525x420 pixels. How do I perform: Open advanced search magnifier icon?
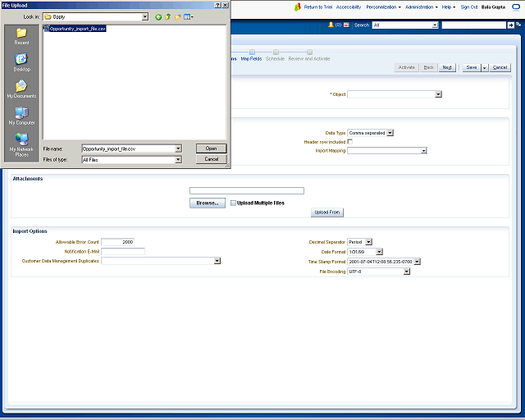518,25
